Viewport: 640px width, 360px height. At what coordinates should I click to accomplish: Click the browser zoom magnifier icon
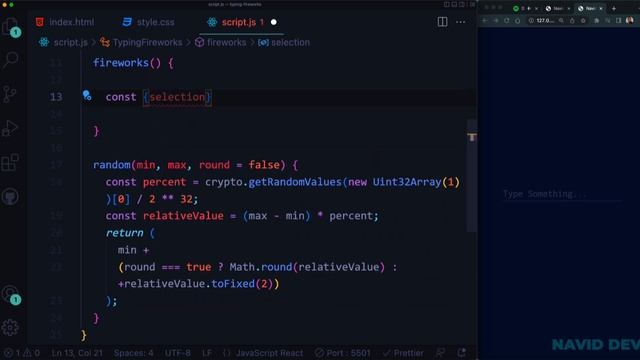562,20
